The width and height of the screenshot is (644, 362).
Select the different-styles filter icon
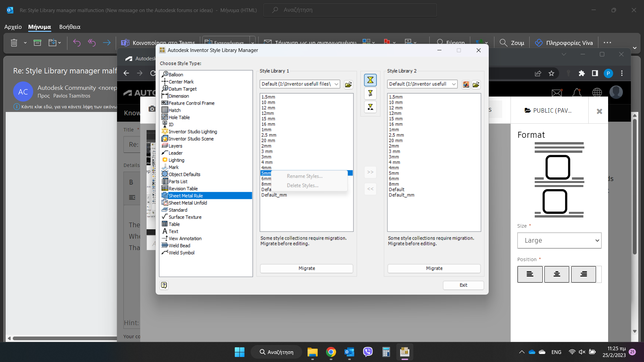(x=370, y=94)
